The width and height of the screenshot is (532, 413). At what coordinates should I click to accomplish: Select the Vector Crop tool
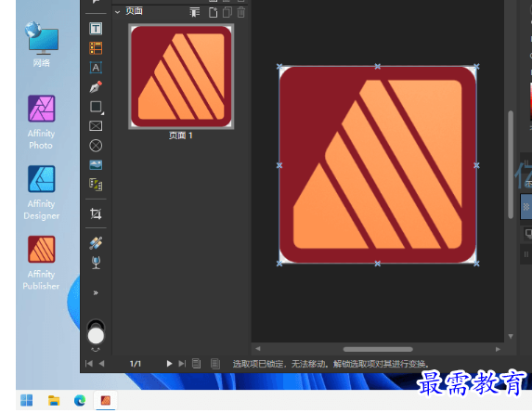pos(96,214)
